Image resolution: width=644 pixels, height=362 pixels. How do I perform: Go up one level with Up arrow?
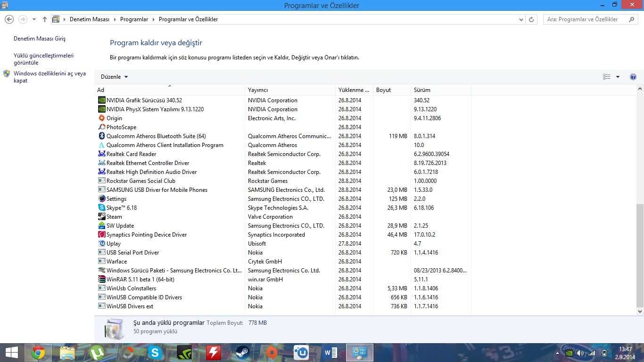pyautogui.click(x=45, y=19)
